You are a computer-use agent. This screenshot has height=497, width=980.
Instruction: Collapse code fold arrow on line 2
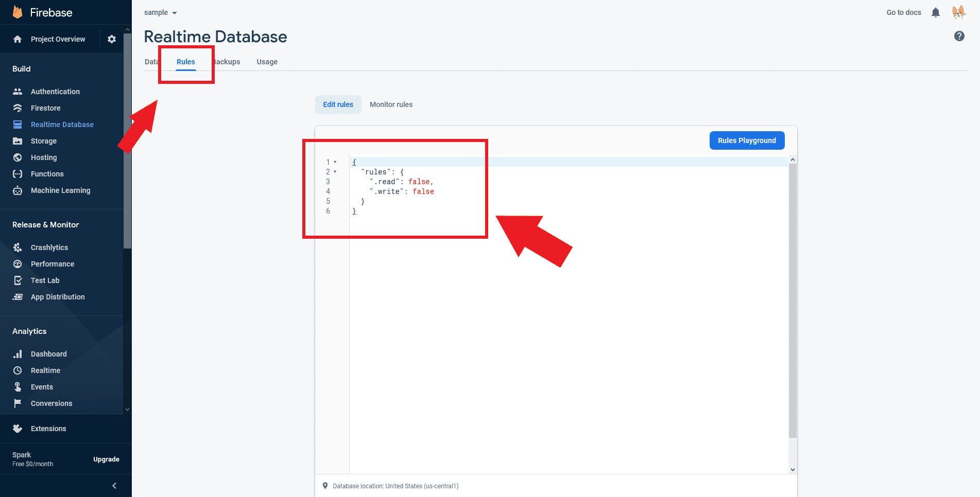click(335, 172)
